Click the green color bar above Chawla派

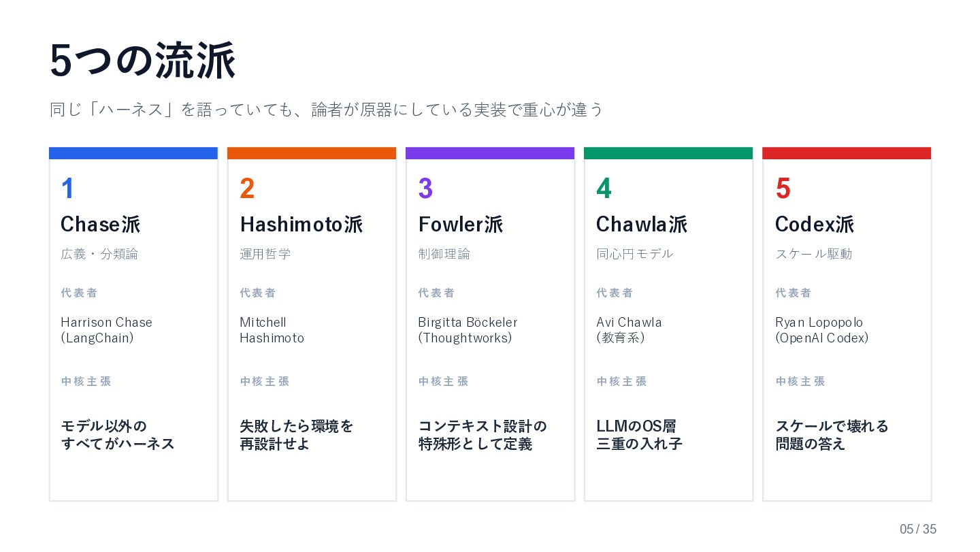pyautogui.click(x=668, y=153)
